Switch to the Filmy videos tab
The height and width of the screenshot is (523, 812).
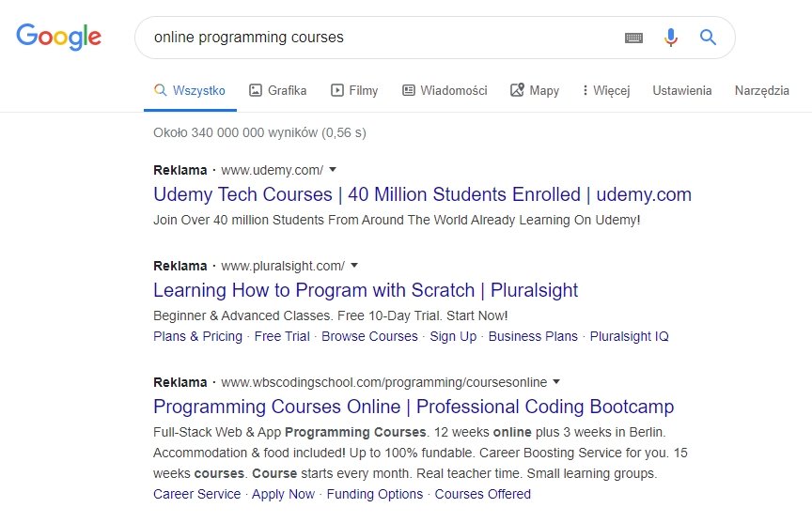click(354, 90)
